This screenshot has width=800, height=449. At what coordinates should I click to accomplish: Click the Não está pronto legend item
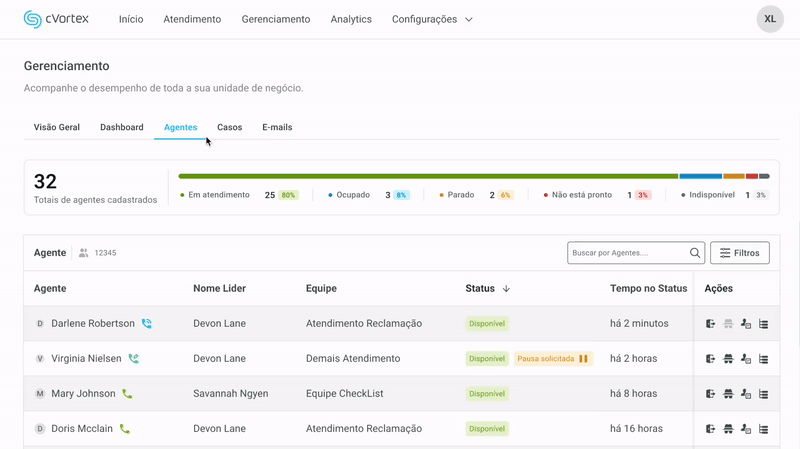point(597,195)
